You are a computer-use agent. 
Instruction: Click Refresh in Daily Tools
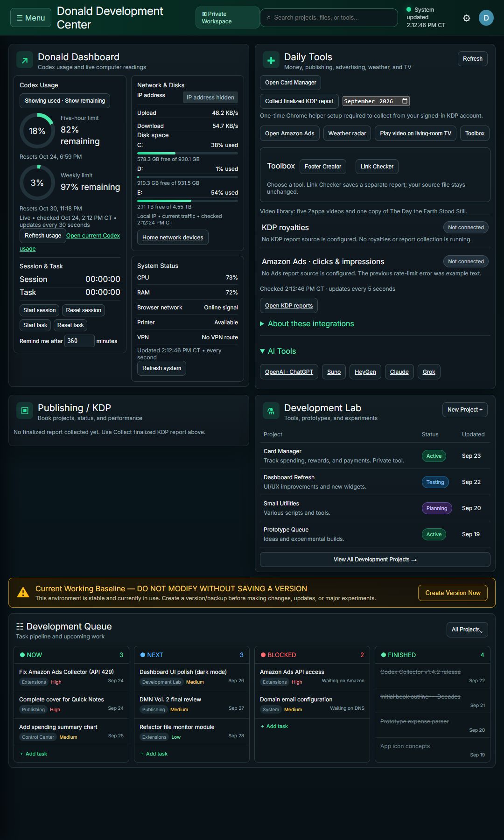point(473,58)
